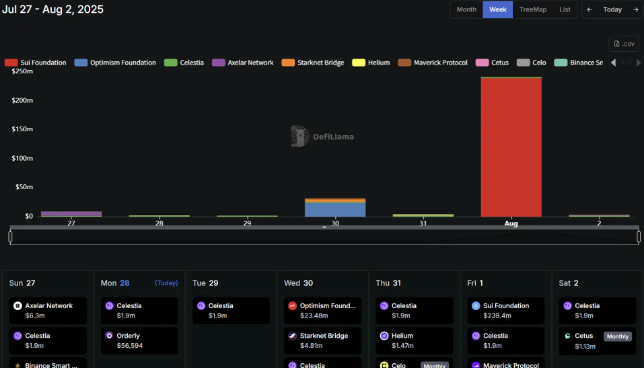Click the Helium logo on Thu 31
The height and width of the screenshot is (369, 644).
pyautogui.click(x=384, y=336)
